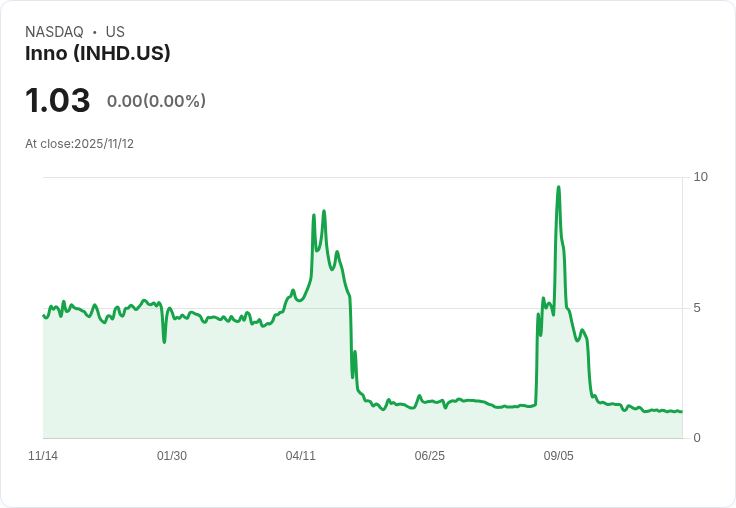736x508 pixels.
Task: Open the Inno (INHD.US) stock title
Action: (x=98, y=53)
